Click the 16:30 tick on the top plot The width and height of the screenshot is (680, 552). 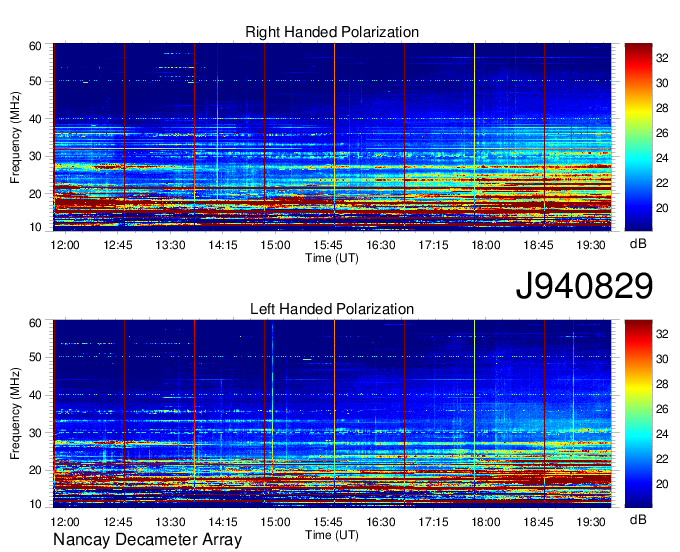click(x=381, y=245)
